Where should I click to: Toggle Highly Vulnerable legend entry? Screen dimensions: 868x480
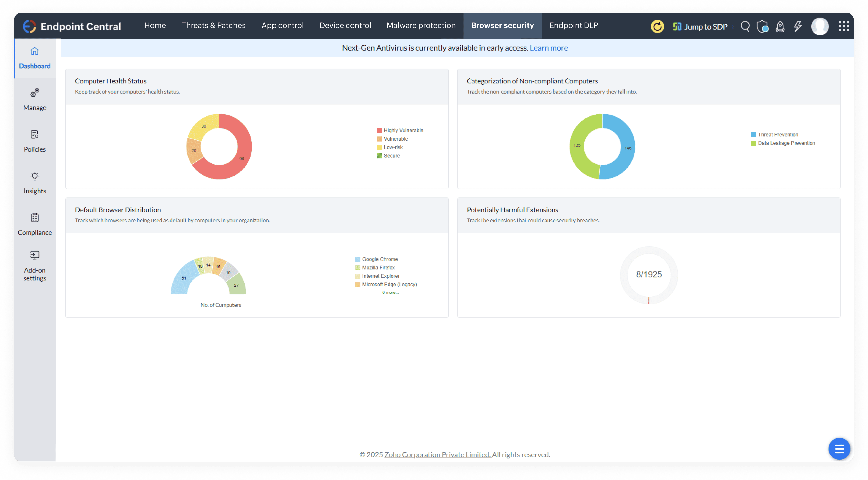[x=403, y=130]
